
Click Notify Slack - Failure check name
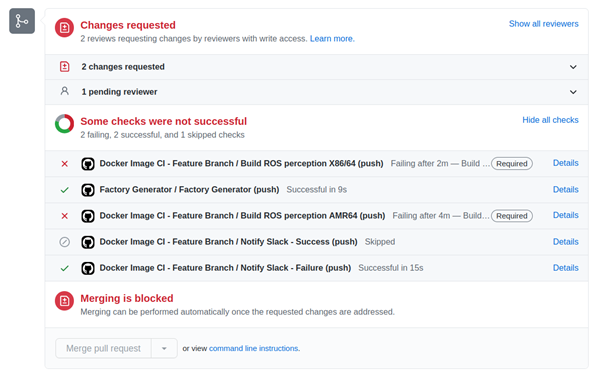[225, 268]
